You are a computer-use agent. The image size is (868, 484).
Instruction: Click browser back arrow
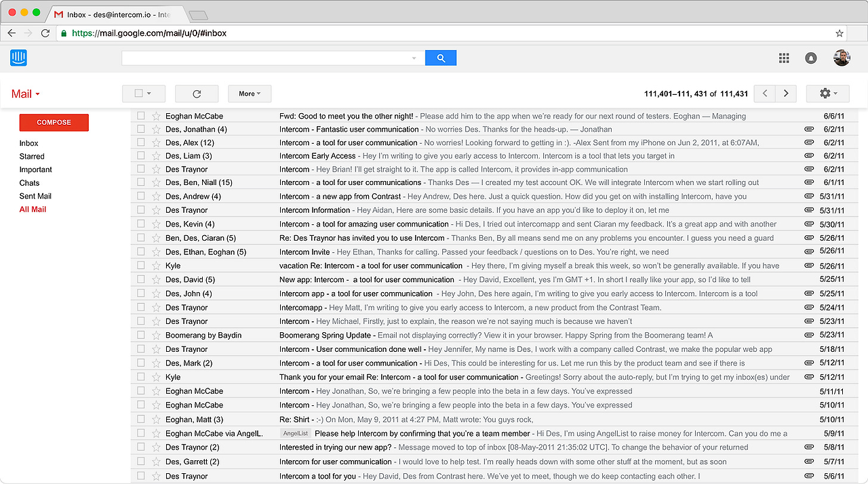click(12, 33)
